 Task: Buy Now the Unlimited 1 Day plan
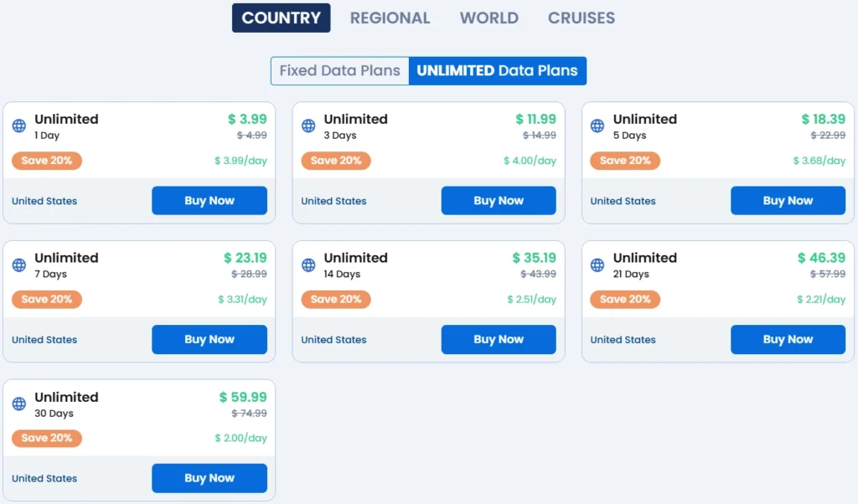point(209,200)
